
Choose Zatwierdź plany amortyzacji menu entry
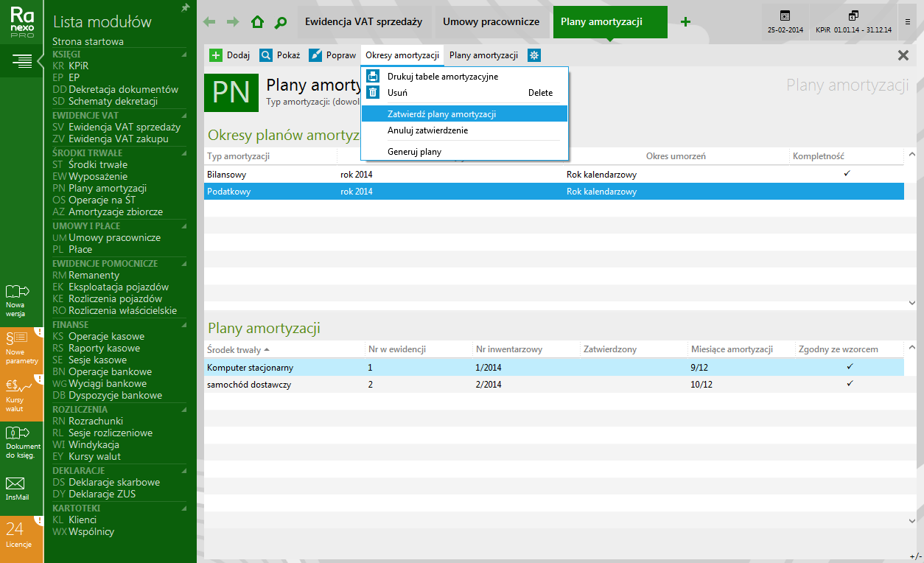441,114
